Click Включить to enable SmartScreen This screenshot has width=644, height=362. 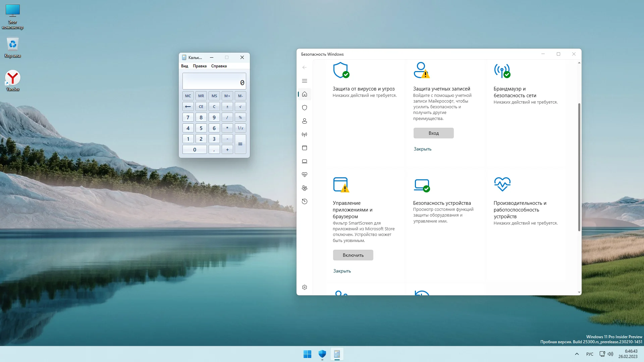pyautogui.click(x=353, y=255)
